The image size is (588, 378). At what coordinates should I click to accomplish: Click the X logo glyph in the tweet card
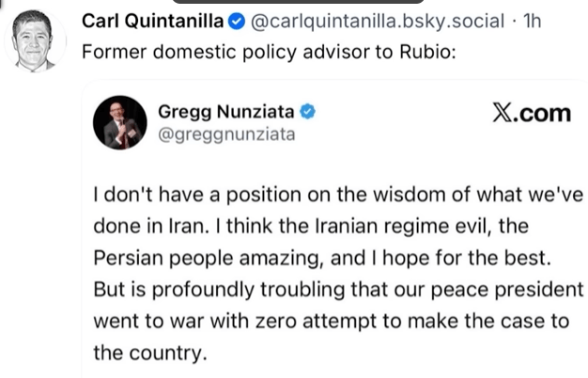[504, 113]
